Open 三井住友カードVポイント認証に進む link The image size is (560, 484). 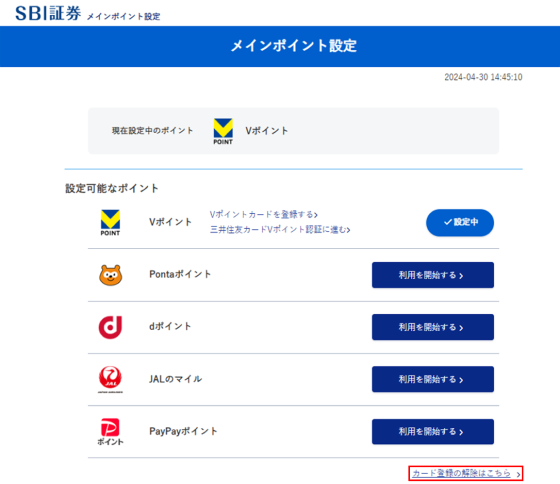[280, 229]
